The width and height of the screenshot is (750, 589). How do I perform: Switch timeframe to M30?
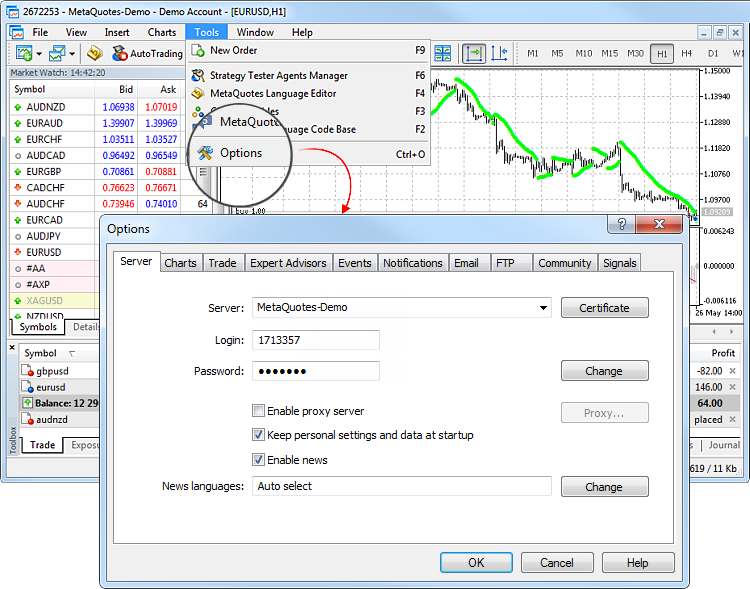pos(635,54)
